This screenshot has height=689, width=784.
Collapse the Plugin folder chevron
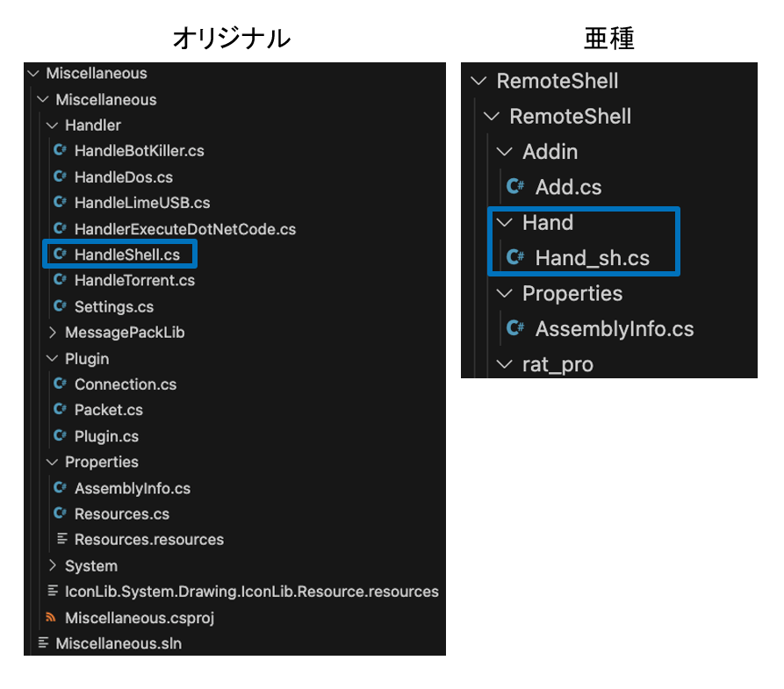click(52, 358)
